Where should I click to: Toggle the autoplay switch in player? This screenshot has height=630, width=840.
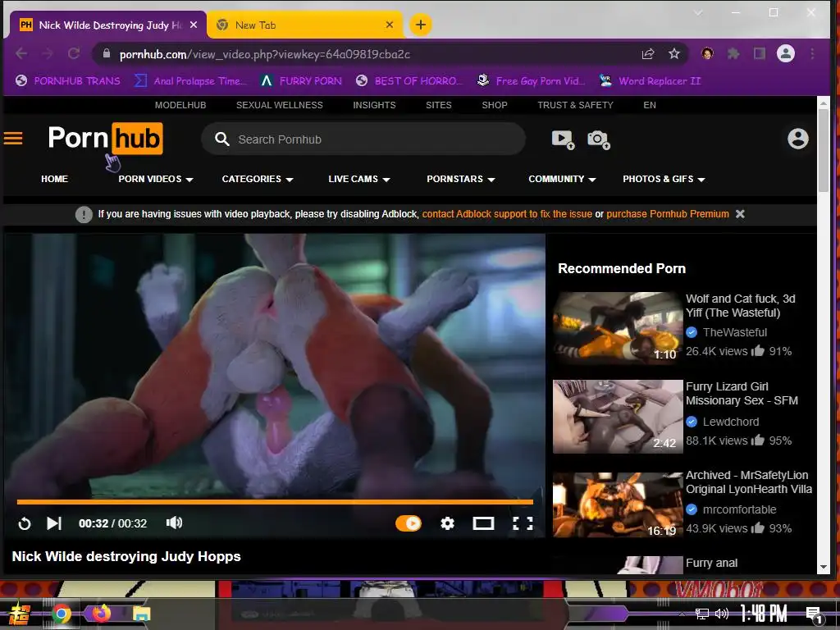(409, 523)
